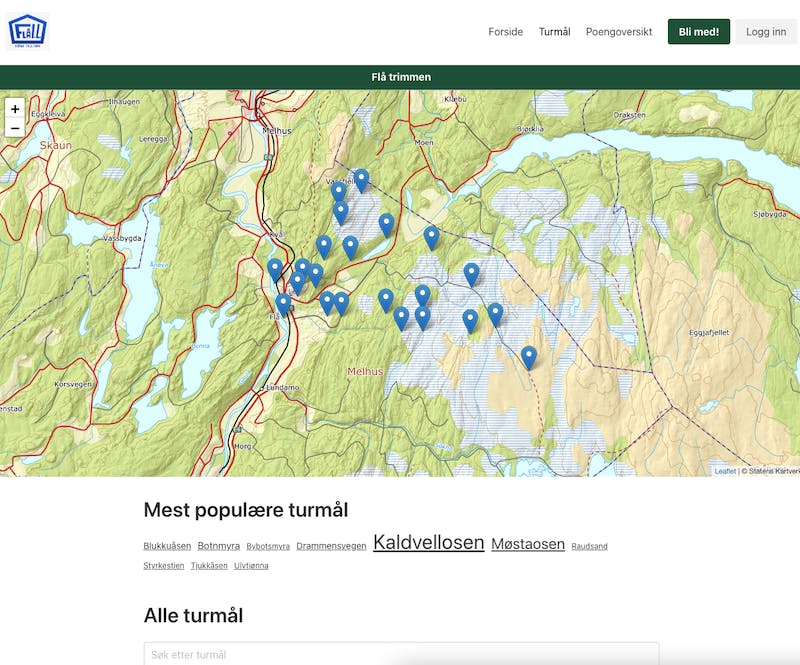Focus the Søk etter turmål search field

click(401, 654)
